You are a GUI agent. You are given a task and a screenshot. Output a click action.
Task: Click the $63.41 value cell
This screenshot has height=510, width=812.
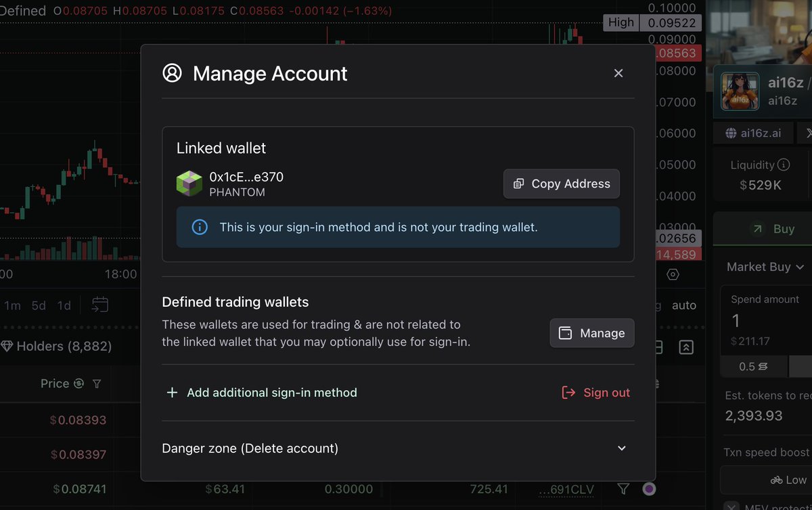(225, 489)
